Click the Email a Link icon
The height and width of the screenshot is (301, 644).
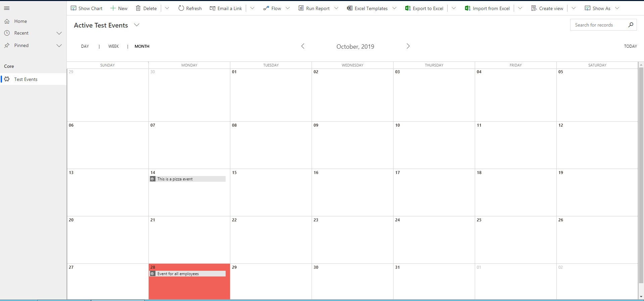pos(213,8)
